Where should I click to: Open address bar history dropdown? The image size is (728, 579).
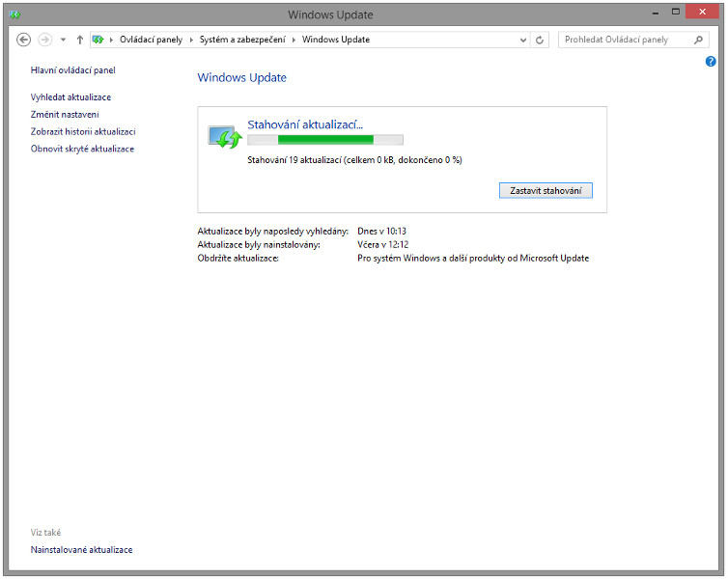click(523, 40)
